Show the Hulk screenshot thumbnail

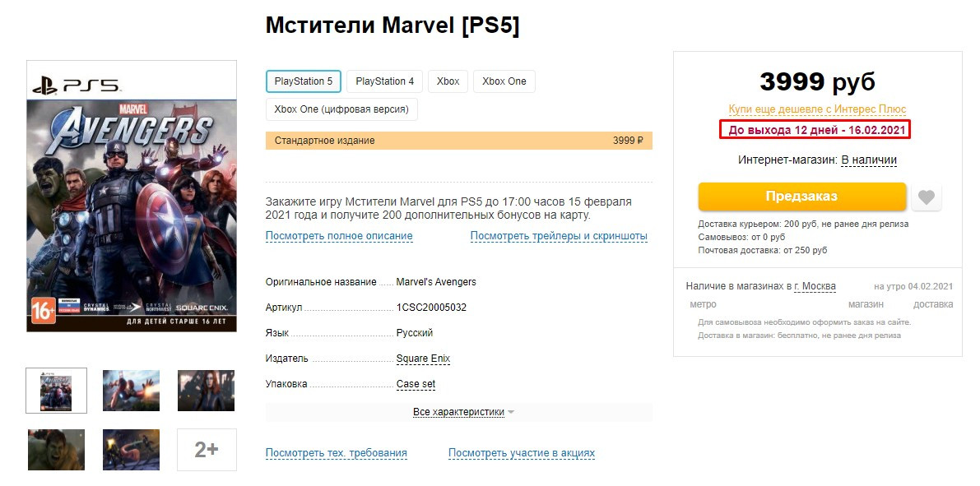pyautogui.click(x=56, y=450)
